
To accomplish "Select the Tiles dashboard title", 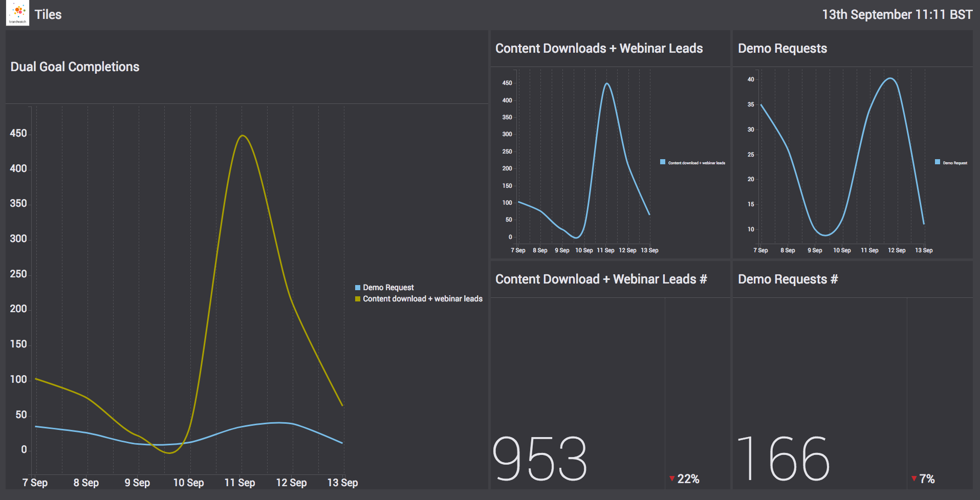I will pyautogui.click(x=48, y=14).
